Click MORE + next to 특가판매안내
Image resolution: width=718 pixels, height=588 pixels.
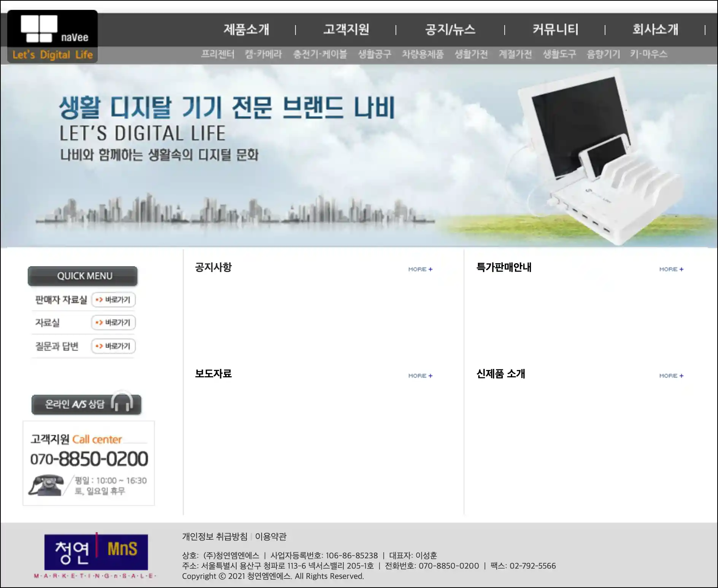pyautogui.click(x=671, y=269)
